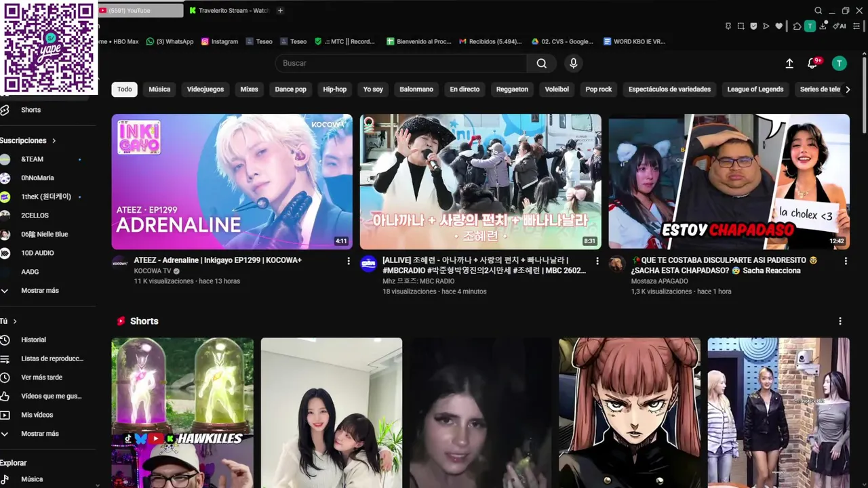Open the HAWKILLES Short thumbnail

coord(182,413)
